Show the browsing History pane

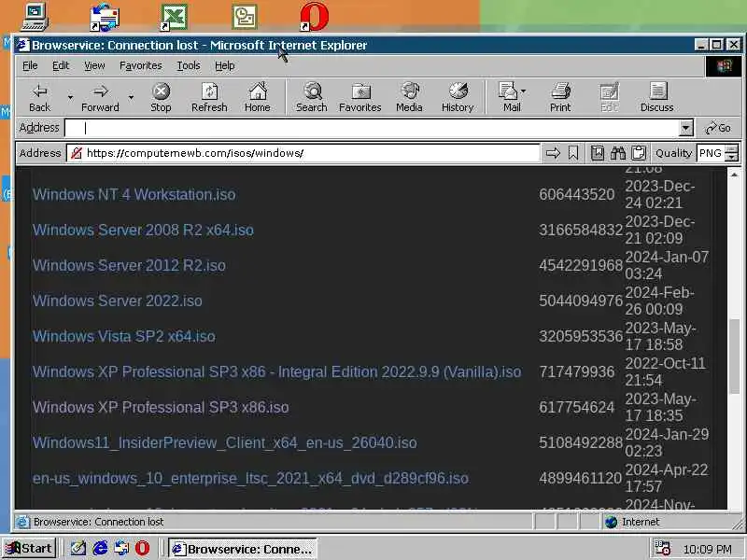(x=458, y=98)
